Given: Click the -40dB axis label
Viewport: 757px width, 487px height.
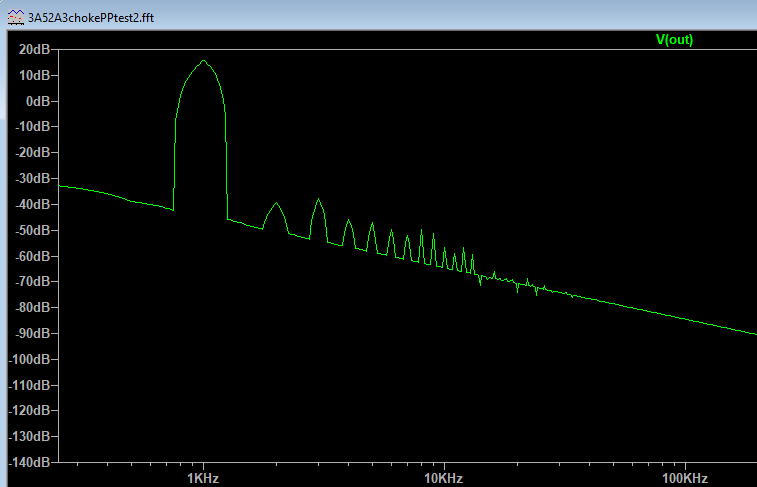Looking at the screenshot, I should pos(32,204).
